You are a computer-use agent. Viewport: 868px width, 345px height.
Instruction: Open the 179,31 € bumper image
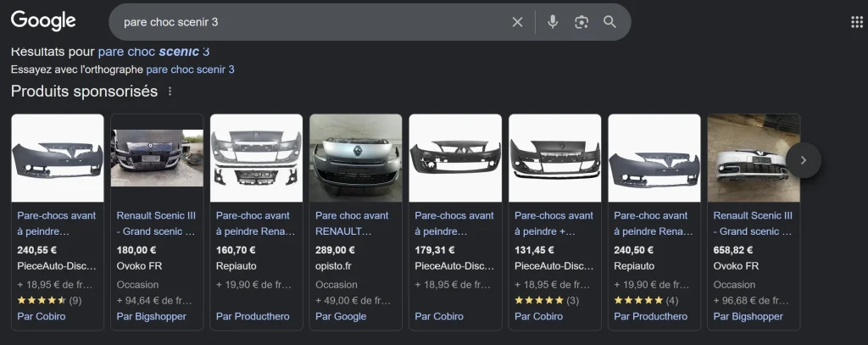click(x=455, y=158)
